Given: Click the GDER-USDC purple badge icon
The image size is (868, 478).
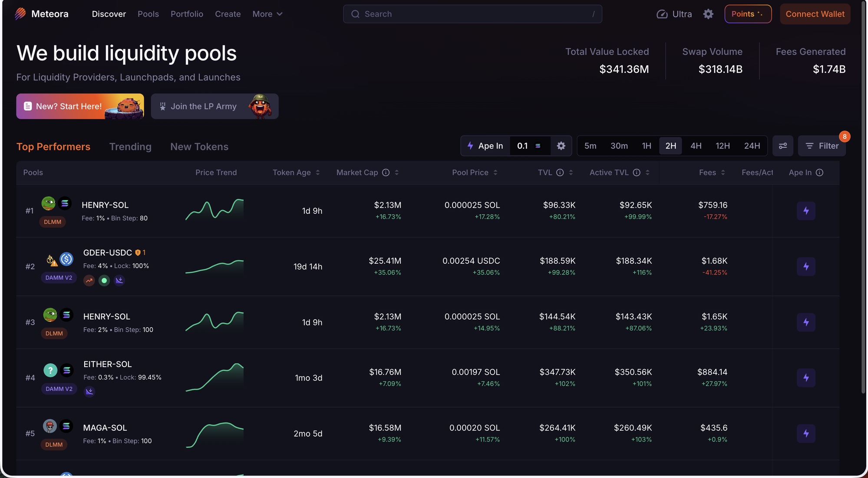Looking at the screenshot, I should 119,280.
